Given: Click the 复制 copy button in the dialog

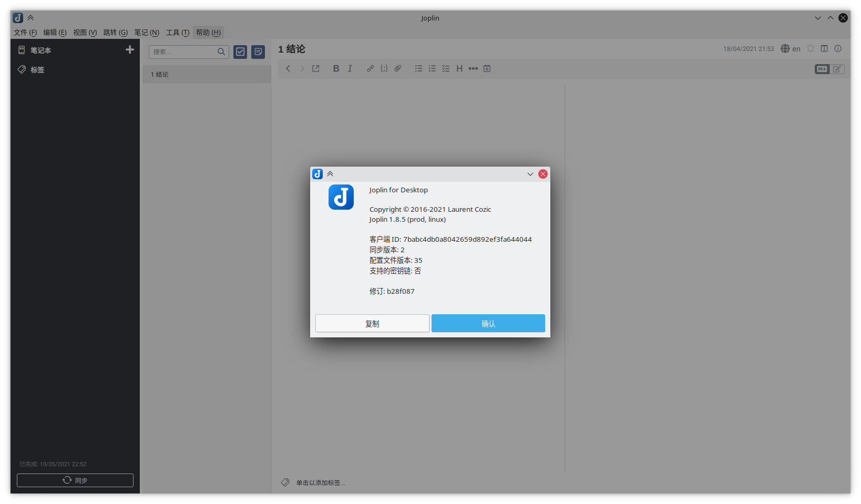Looking at the screenshot, I should pyautogui.click(x=372, y=323).
